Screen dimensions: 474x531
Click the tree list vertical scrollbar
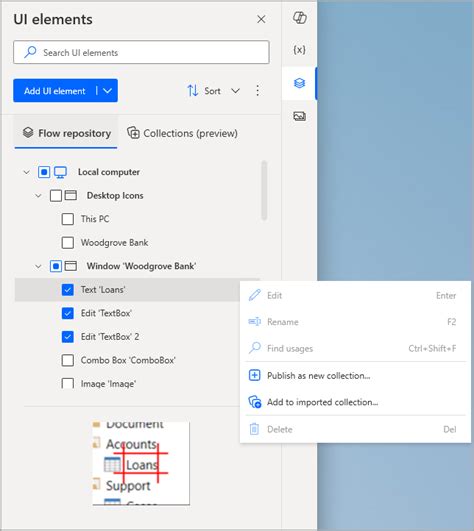(x=264, y=191)
